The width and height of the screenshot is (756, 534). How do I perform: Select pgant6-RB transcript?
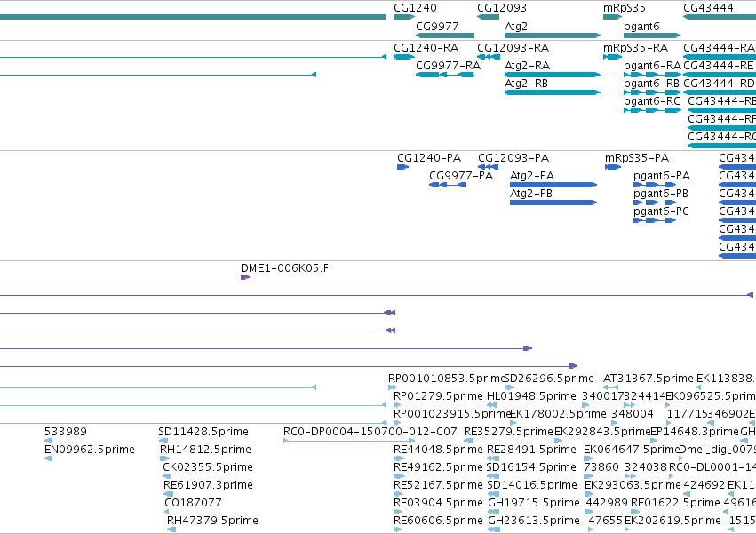(652, 92)
